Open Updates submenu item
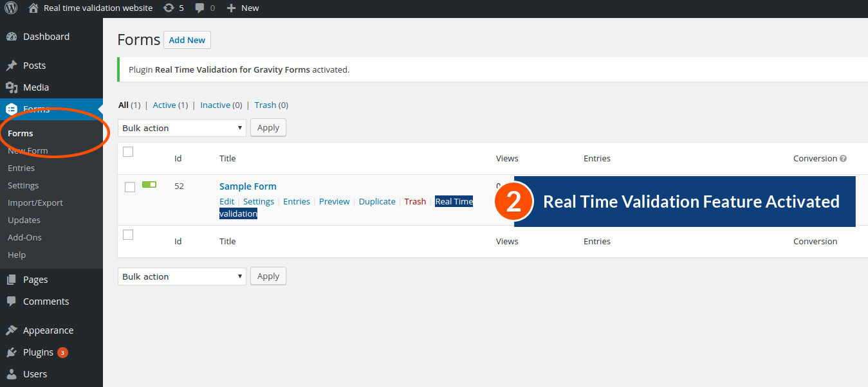This screenshot has width=868, height=387. 24,220
